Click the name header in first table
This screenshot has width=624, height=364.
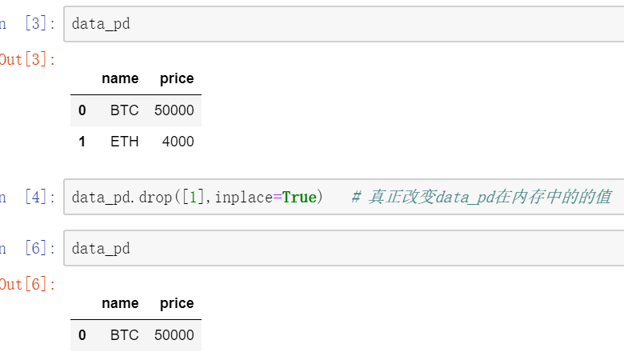(120, 78)
